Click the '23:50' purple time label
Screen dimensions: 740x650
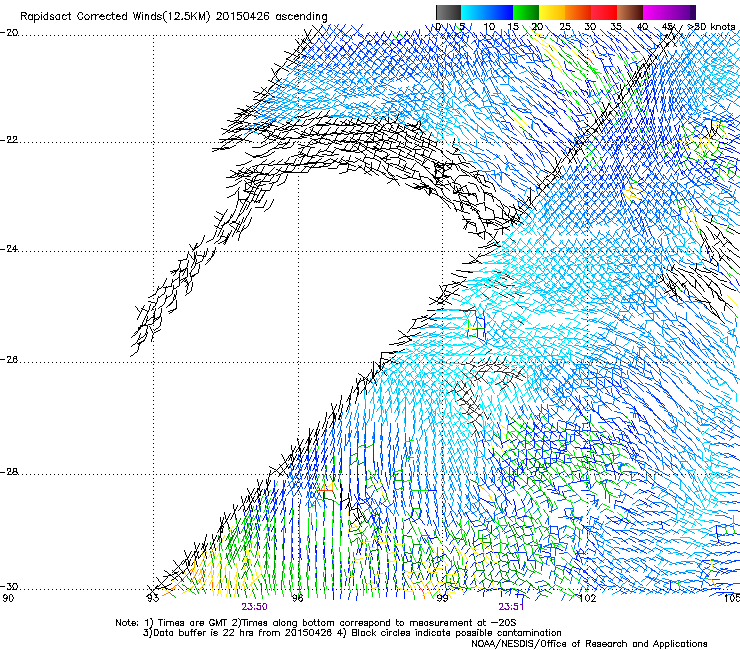(254, 607)
